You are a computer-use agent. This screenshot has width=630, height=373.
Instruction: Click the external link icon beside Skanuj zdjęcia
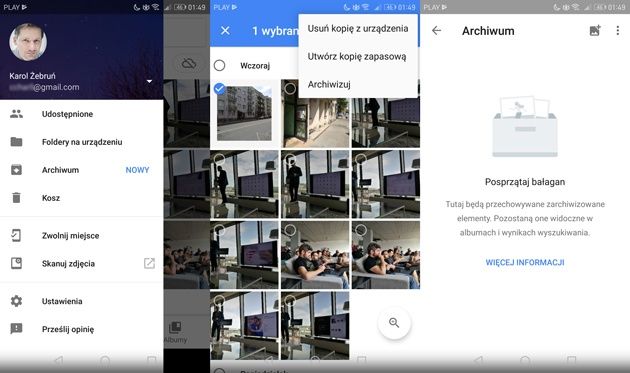[x=149, y=264]
